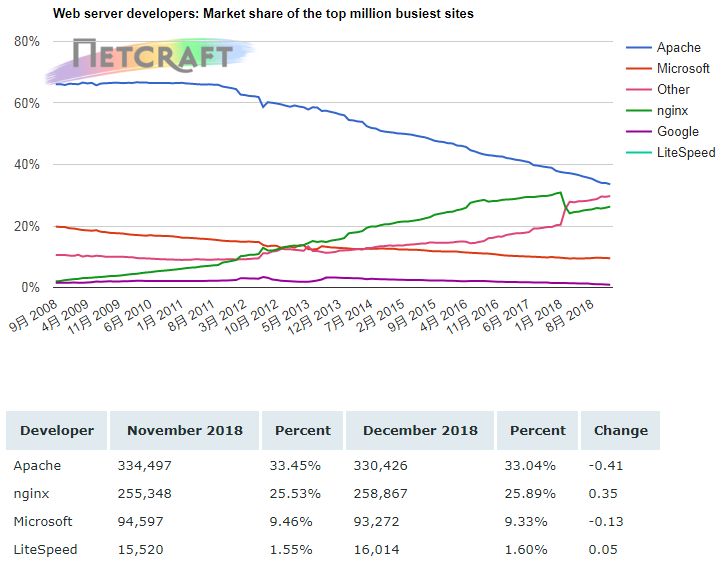723x567 pixels.
Task: Toggle the nginx series in legend
Action: [657, 111]
